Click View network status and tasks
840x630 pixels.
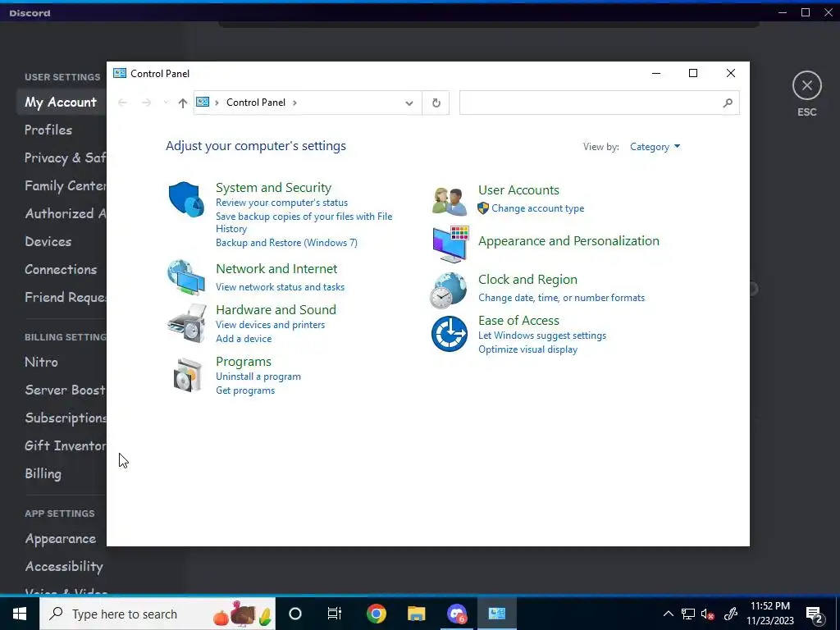click(281, 287)
